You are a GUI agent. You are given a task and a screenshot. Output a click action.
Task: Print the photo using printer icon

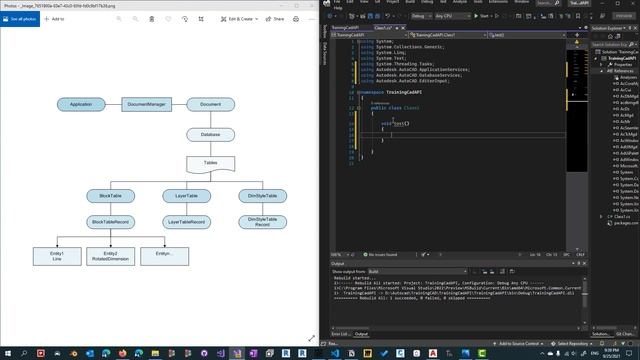[296, 19]
